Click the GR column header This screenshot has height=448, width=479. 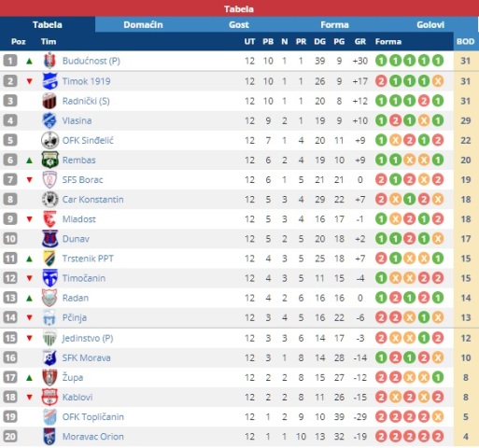coord(360,41)
